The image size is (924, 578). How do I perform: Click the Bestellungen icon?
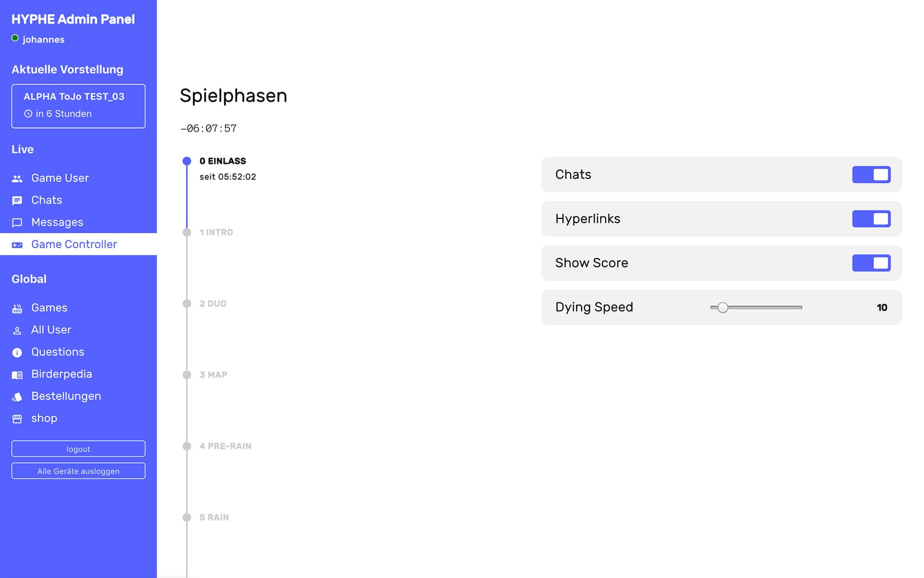tap(17, 396)
